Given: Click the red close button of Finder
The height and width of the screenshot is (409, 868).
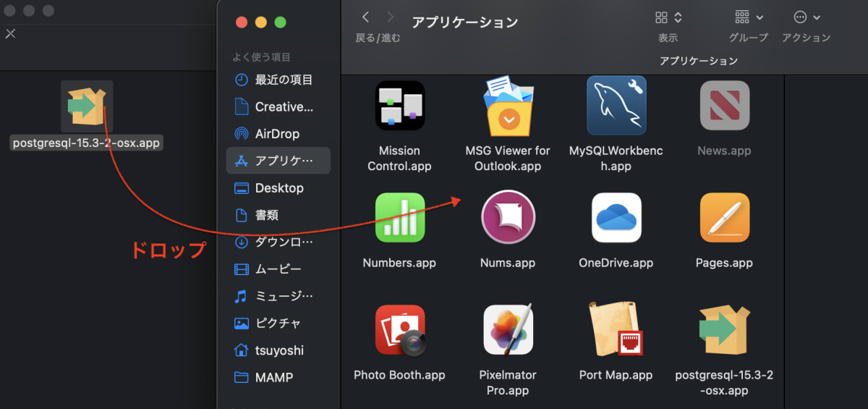Looking at the screenshot, I should [242, 22].
